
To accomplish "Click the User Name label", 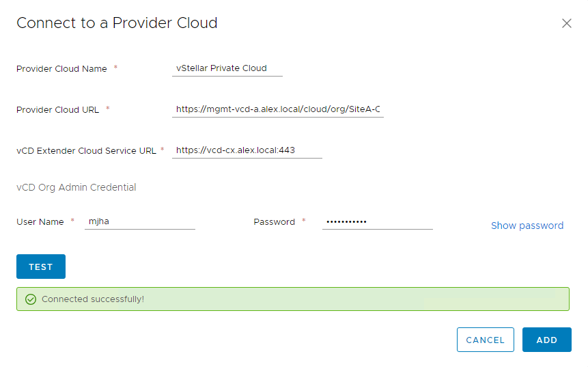I will pyautogui.click(x=40, y=221).
